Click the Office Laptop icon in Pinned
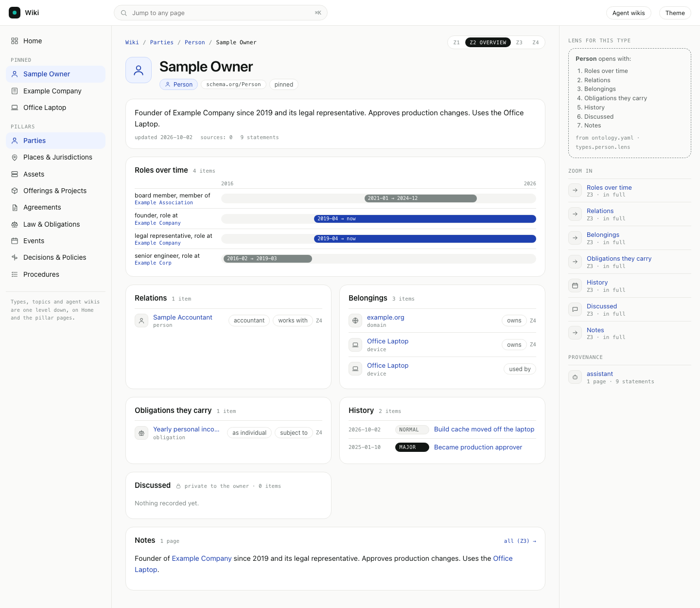Image resolution: width=700 pixels, height=608 pixels. pos(15,107)
